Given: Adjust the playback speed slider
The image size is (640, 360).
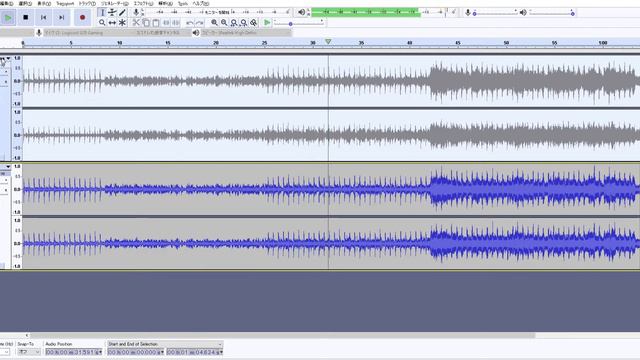Looking at the screenshot, I should tap(299, 24).
